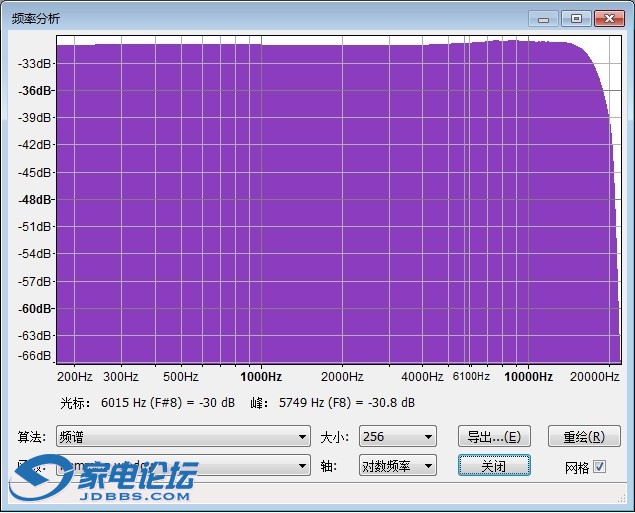This screenshot has height=513, width=635.
Task: Click the 光标: 6015 Hz cursor readout
Action: (147, 403)
